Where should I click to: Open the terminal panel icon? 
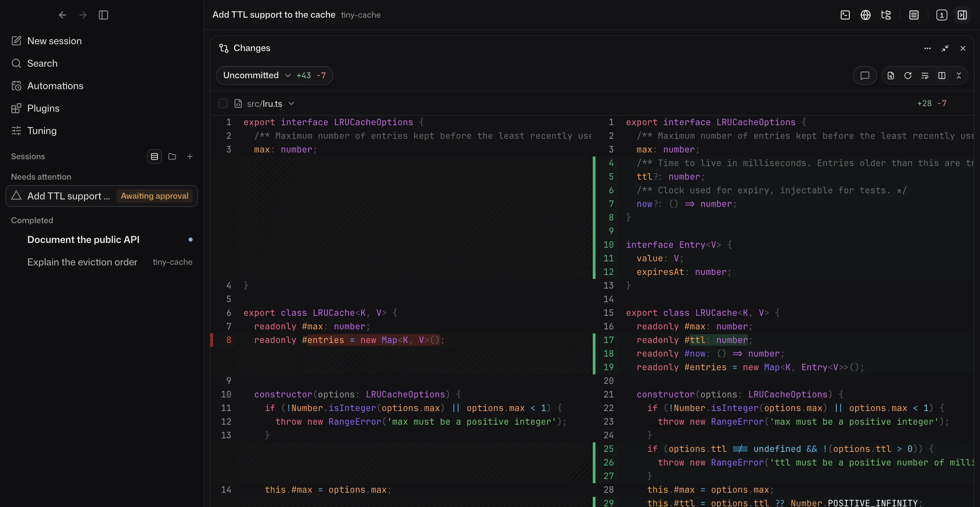coord(845,15)
